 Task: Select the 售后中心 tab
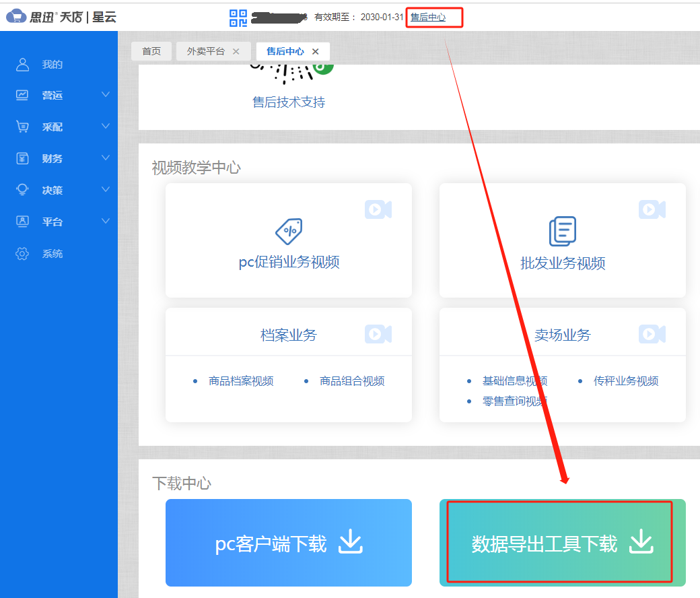tap(285, 51)
